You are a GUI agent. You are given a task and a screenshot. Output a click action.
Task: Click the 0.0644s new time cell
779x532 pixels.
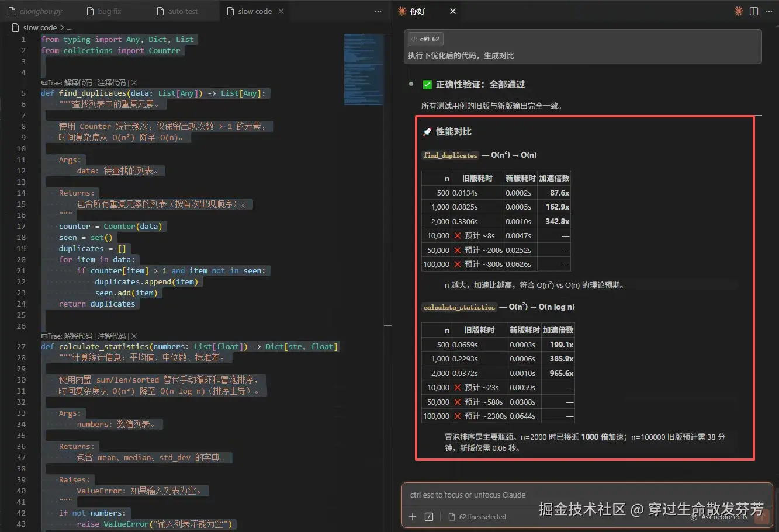[x=525, y=416]
